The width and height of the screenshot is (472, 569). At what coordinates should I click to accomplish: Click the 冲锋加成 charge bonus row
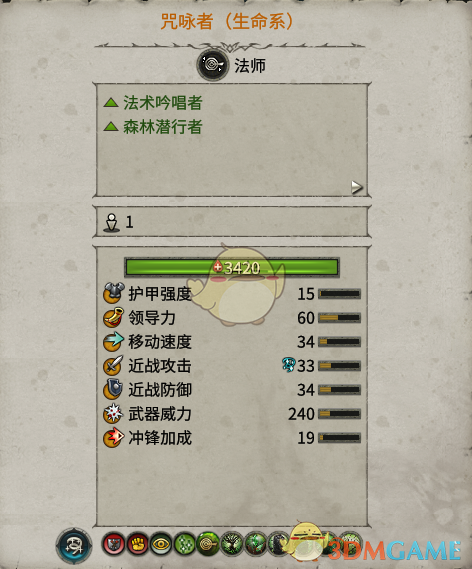[x=232, y=438]
